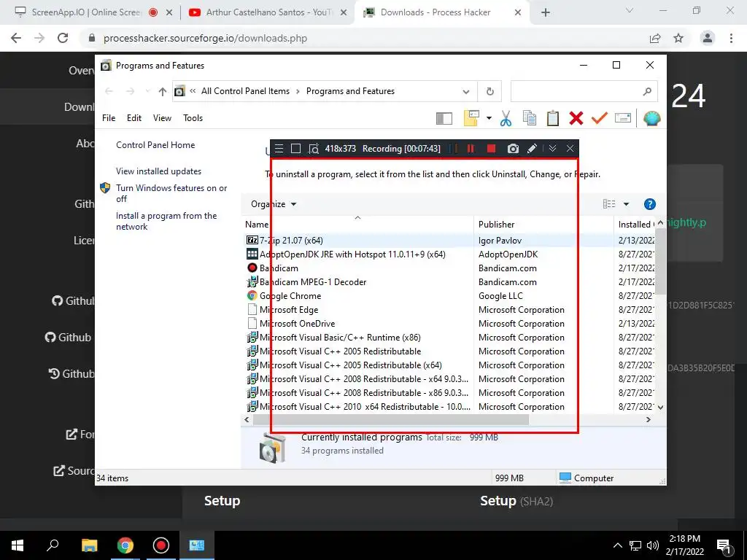Pause the Bandicam recording
Screen dimensions: 747x560
pyautogui.click(x=471, y=149)
